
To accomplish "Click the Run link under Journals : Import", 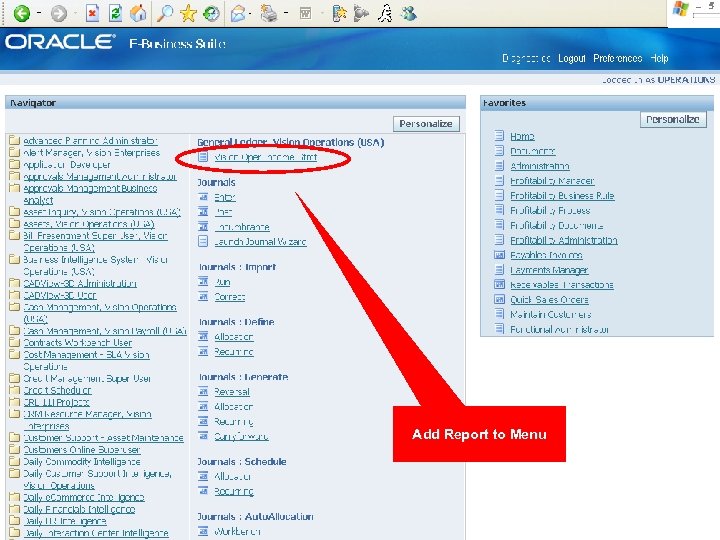I will [223, 281].
